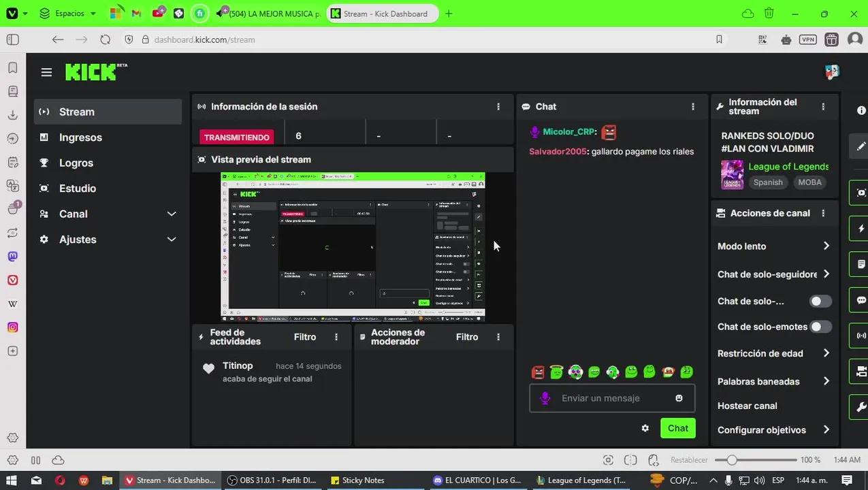Go to Stream in sidebar

108,112
